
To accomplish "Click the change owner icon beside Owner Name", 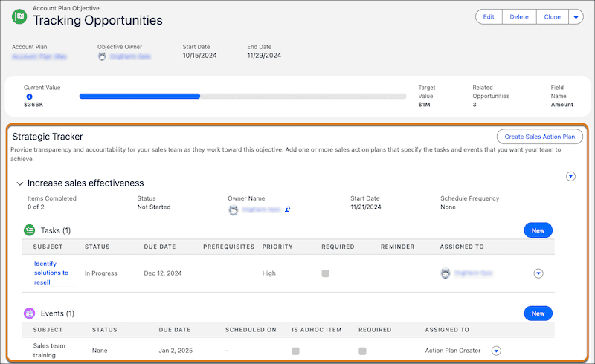I will [x=288, y=209].
